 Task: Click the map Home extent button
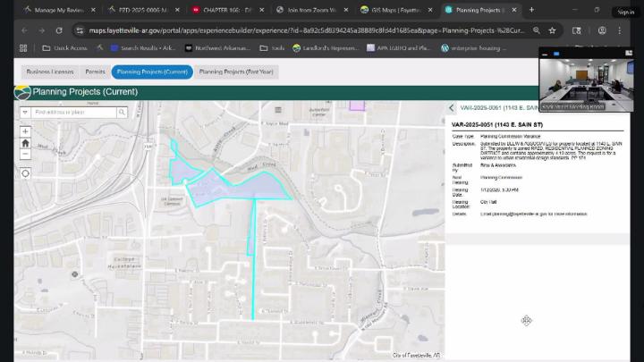point(25,142)
